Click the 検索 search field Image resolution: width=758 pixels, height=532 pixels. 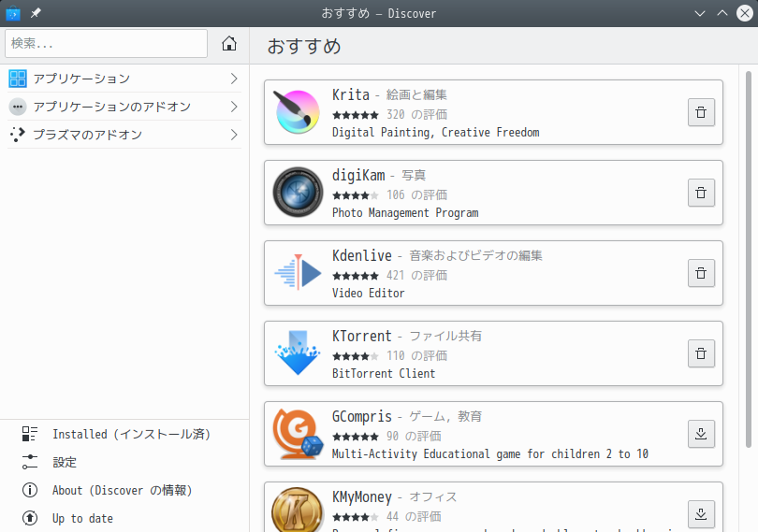(106, 44)
